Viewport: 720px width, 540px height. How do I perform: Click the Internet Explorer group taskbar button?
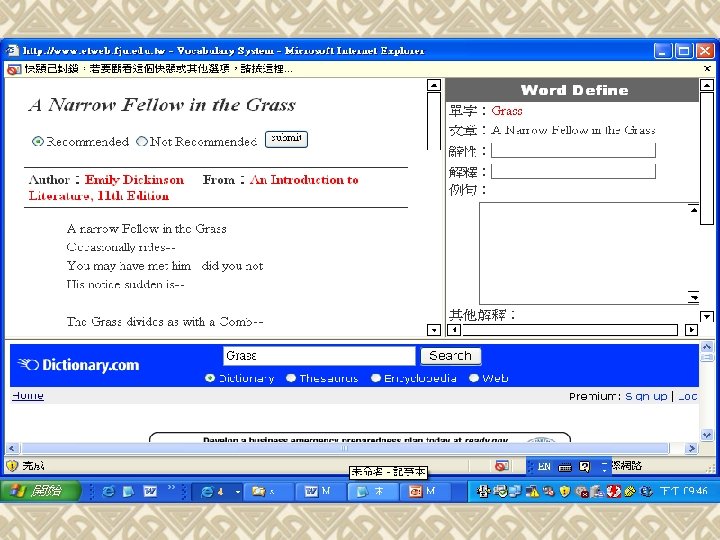215,491
